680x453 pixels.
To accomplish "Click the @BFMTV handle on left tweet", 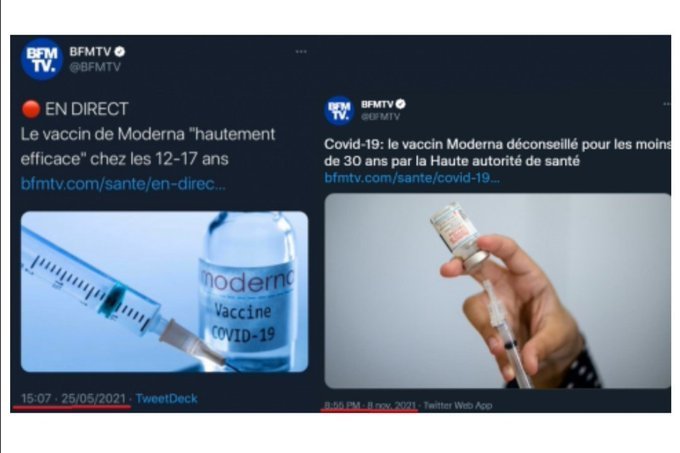I will 95,67.
